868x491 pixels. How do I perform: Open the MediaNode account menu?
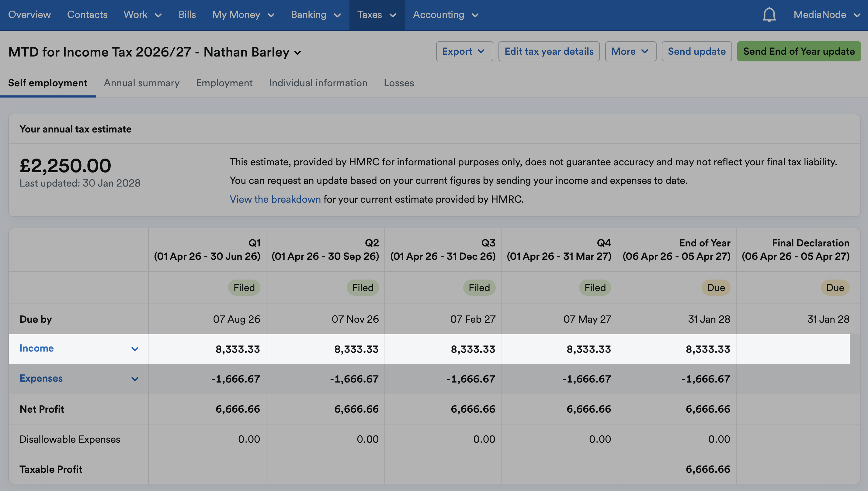[x=827, y=15]
